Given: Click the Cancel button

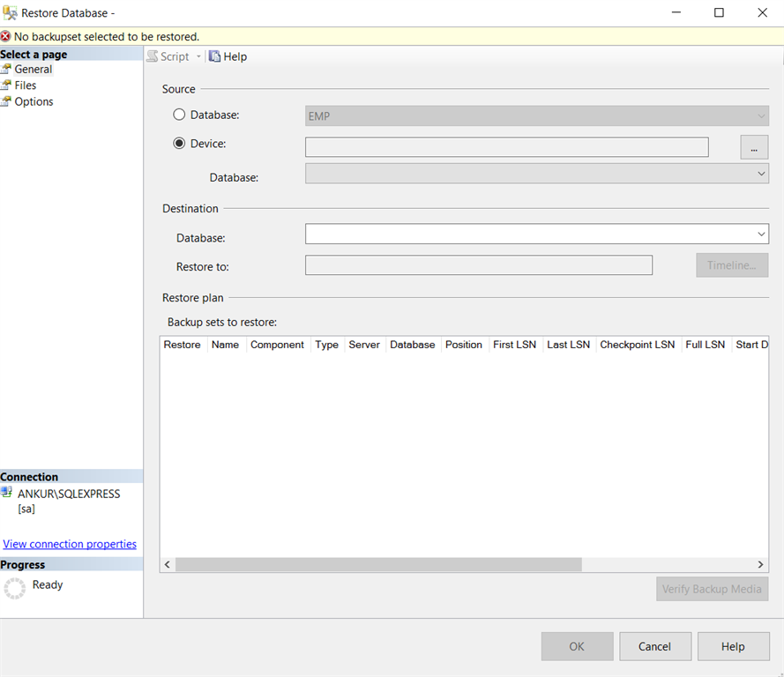Looking at the screenshot, I should click(654, 646).
